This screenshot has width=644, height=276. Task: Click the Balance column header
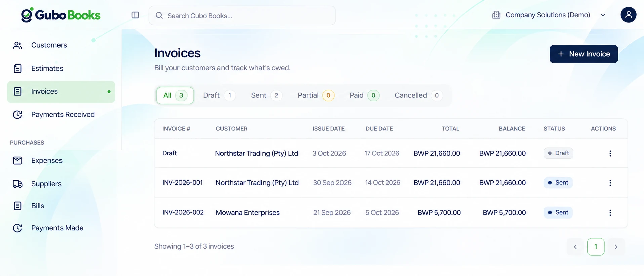pyautogui.click(x=512, y=129)
